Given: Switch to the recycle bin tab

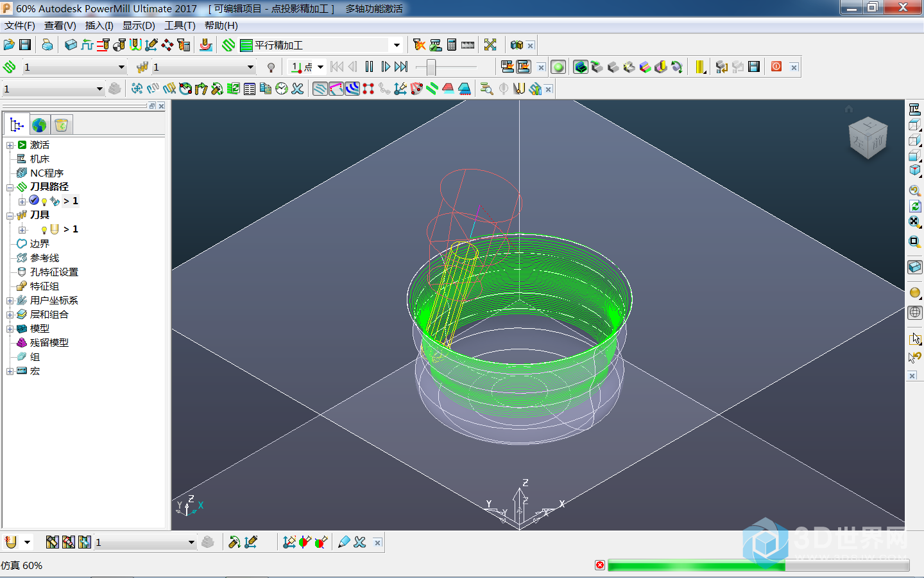Looking at the screenshot, I should (x=61, y=125).
